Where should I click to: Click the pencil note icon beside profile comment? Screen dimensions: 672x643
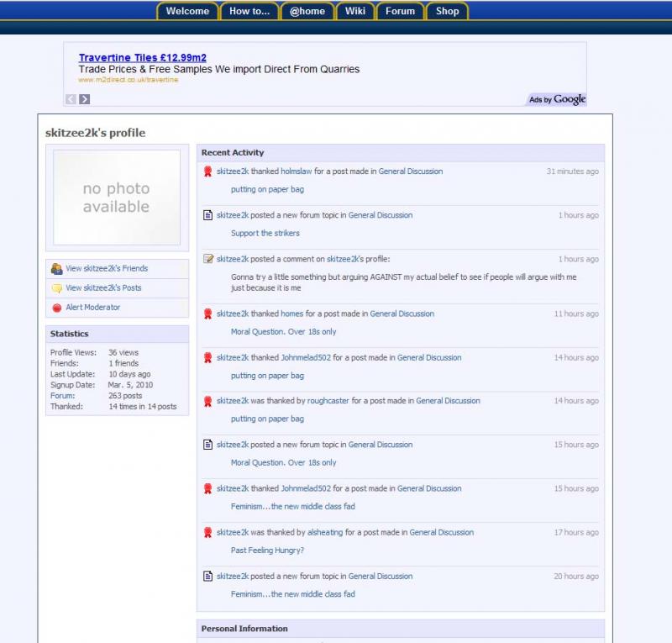208,259
